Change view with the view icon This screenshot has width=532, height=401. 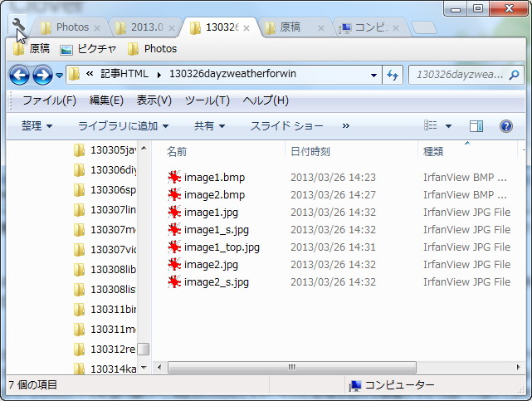431,125
